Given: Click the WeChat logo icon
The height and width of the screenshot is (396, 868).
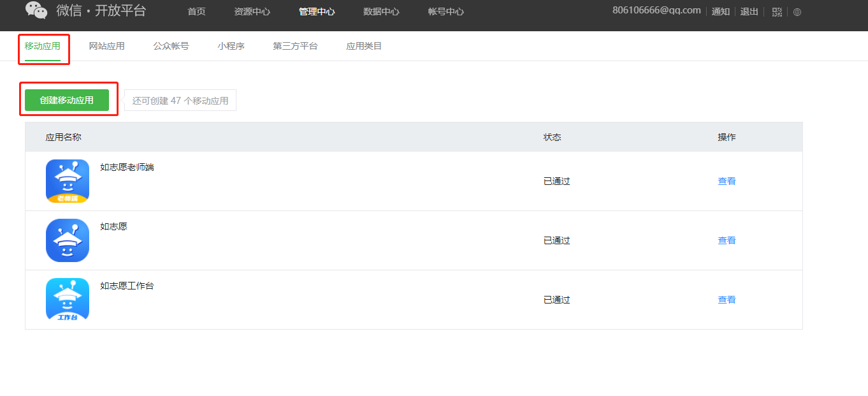Looking at the screenshot, I should 36,10.
